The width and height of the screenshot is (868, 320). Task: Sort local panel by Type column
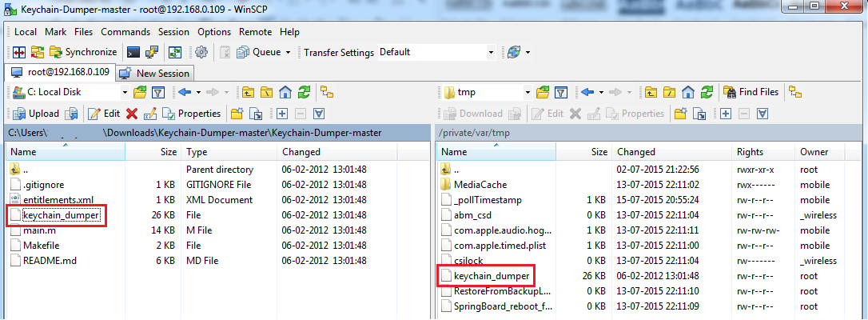point(229,152)
